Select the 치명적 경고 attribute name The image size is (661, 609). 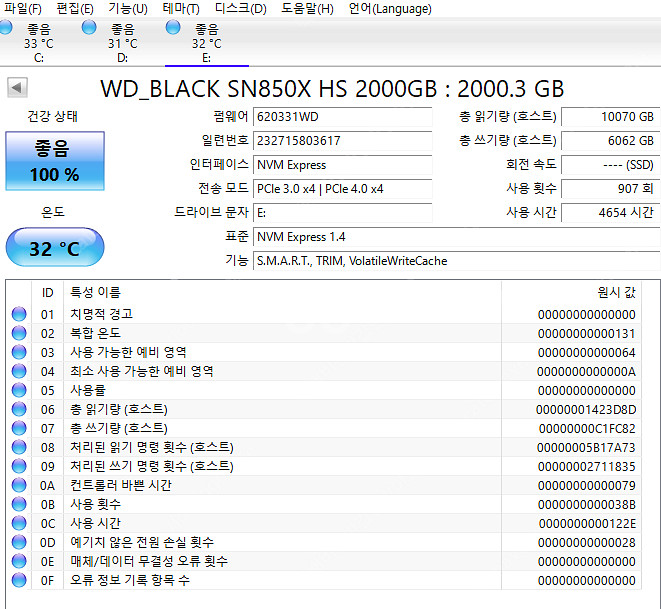[x=101, y=314]
